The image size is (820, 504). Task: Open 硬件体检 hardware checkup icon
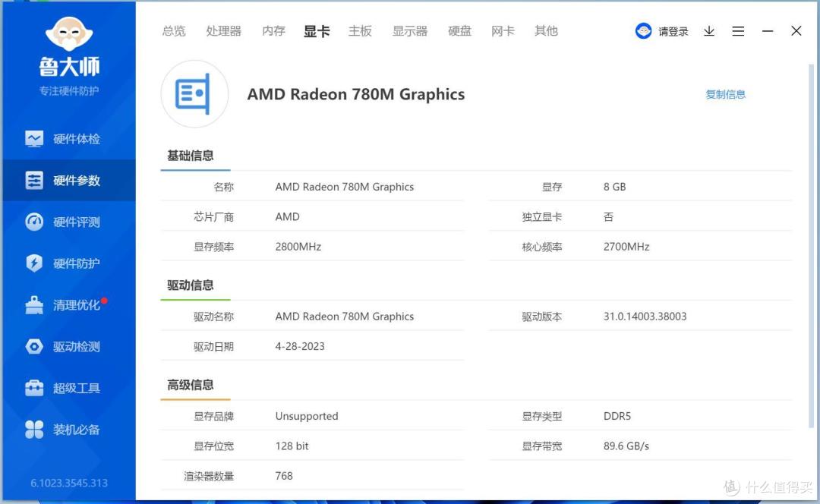(34, 139)
